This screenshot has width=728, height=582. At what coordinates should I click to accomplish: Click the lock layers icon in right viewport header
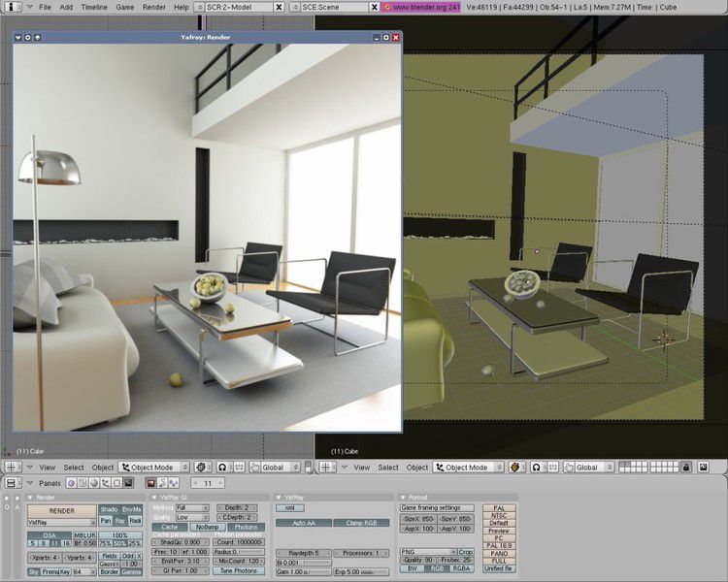[687, 467]
